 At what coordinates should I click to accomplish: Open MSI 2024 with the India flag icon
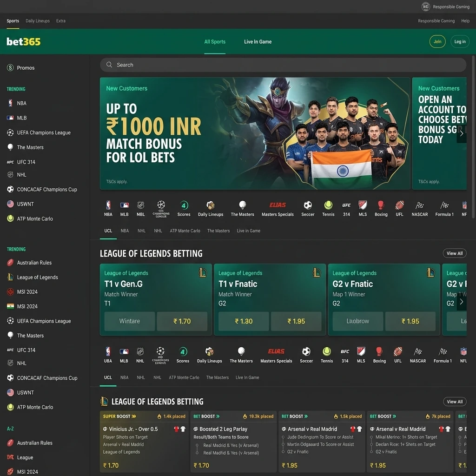(22, 306)
